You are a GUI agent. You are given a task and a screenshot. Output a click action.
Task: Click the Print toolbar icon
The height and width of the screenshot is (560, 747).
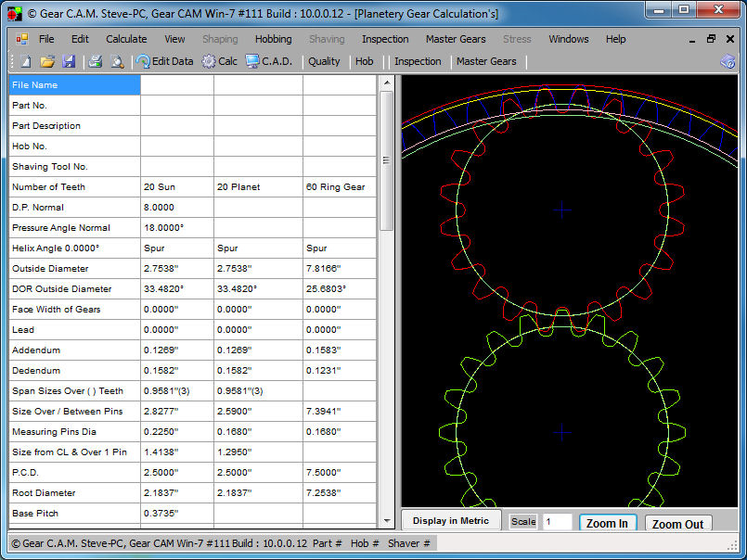pos(96,61)
